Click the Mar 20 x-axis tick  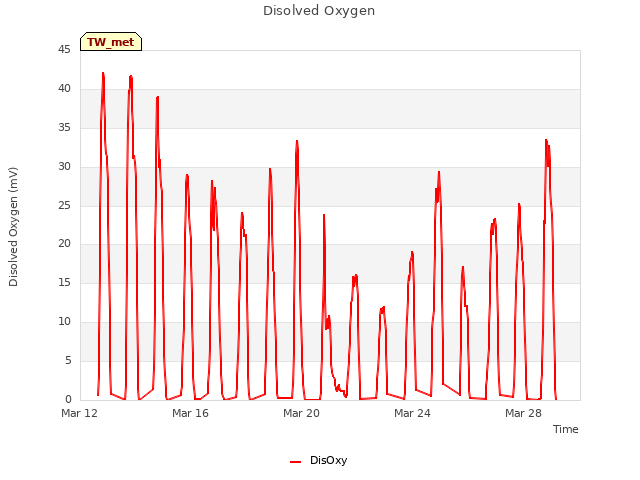301,413
